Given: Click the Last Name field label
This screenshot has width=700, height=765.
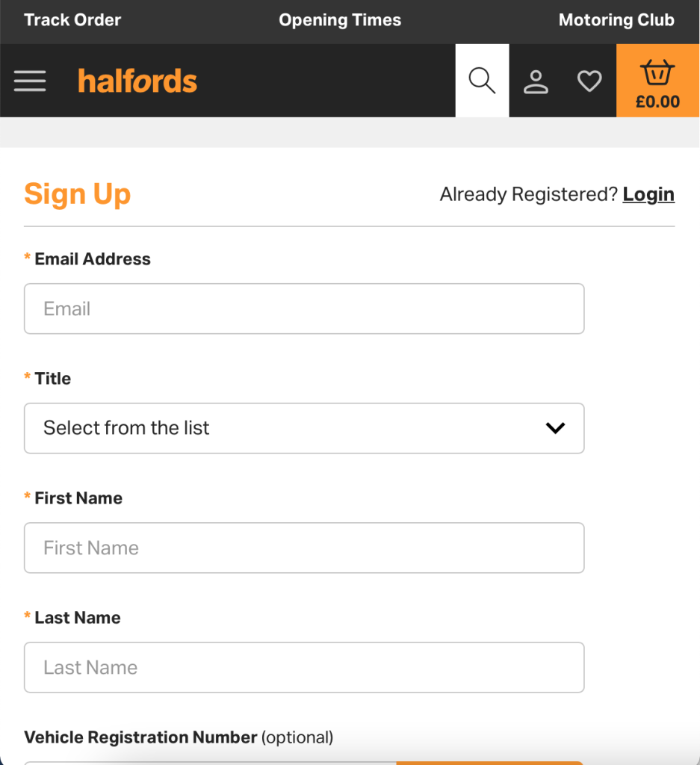Looking at the screenshot, I should [77, 618].
